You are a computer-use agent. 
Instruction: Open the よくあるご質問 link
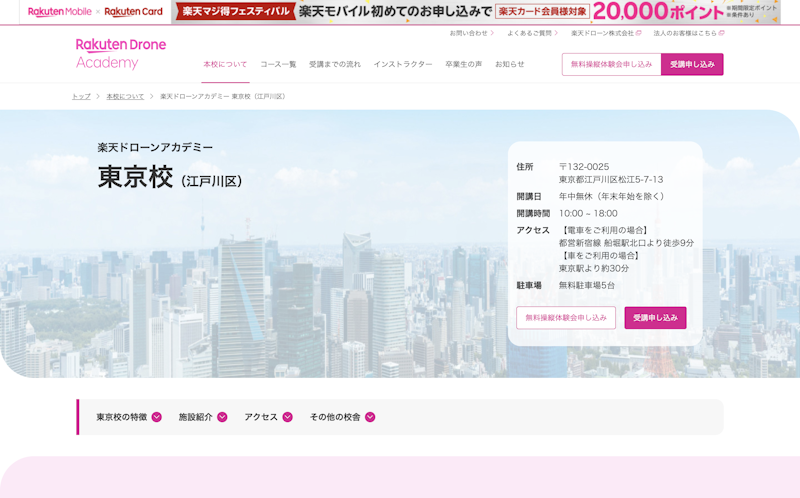pyautogui.click(x=529, y=33)
